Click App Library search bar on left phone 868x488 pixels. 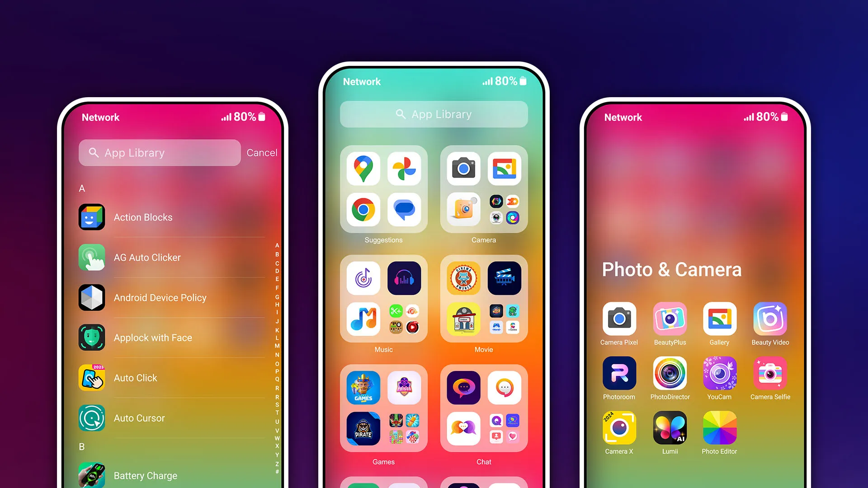pyautogui.click(x=159, y=152)
